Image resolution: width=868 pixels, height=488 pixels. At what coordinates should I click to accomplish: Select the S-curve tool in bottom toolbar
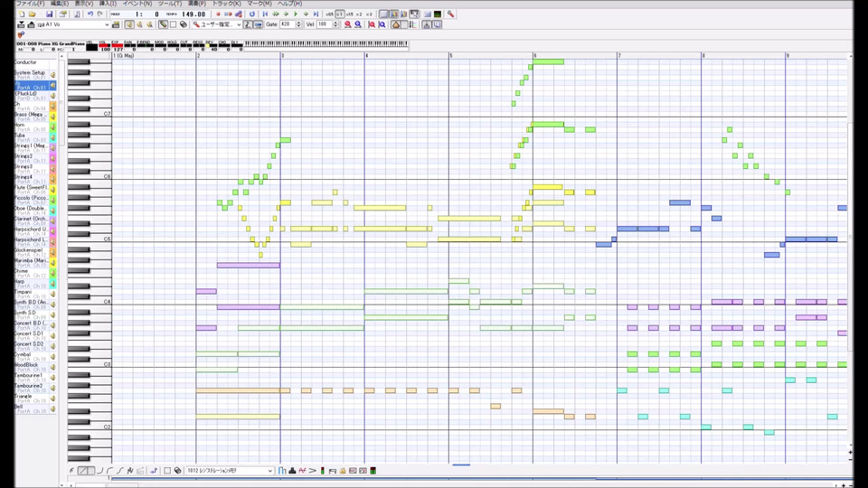tap(120, 470)
